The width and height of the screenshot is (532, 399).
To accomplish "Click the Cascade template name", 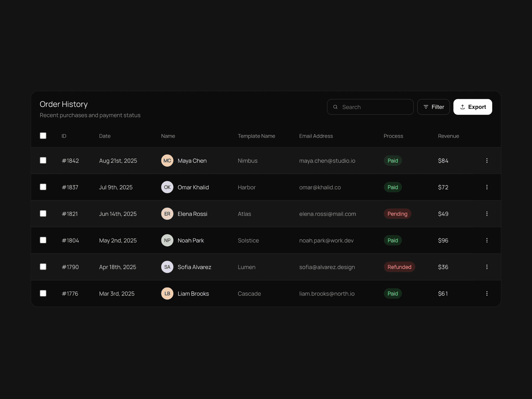I will pyautogui.click(x=249, y=294).
